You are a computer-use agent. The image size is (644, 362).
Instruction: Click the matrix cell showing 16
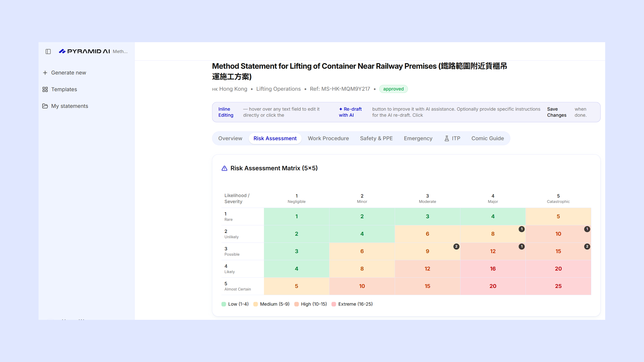[x=493, y=269]
